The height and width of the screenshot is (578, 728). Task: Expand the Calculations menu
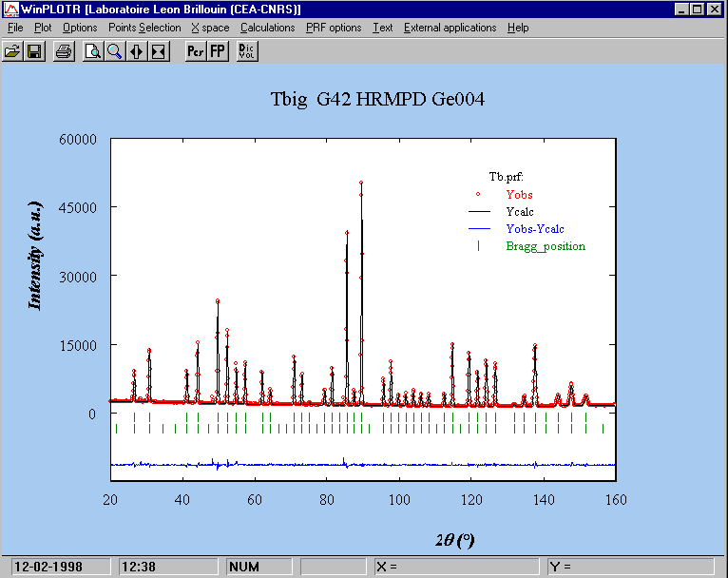(x=267, y=28)
